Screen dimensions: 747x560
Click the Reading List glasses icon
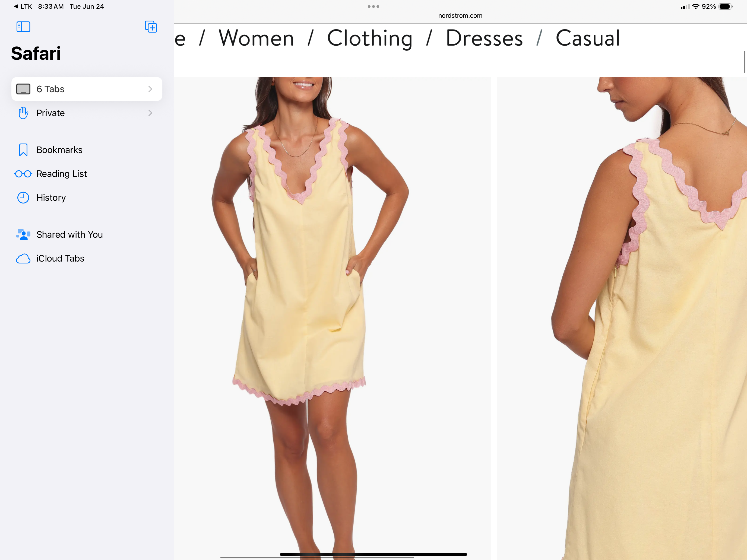[x=23, y=174]
